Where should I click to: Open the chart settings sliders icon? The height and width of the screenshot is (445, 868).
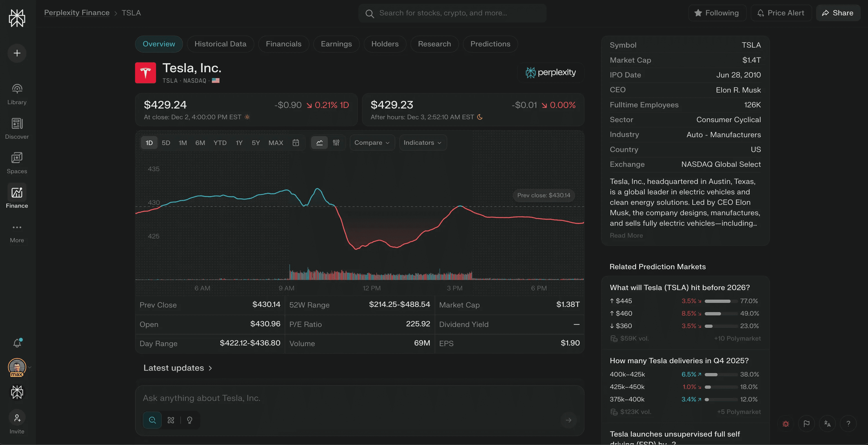coord(336,143)
